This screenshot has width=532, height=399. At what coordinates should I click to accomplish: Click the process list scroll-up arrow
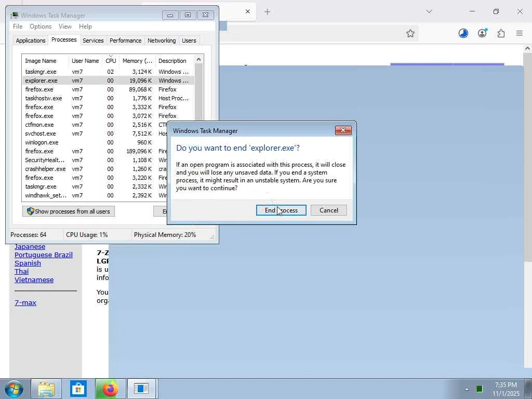[x=198, y=59]
